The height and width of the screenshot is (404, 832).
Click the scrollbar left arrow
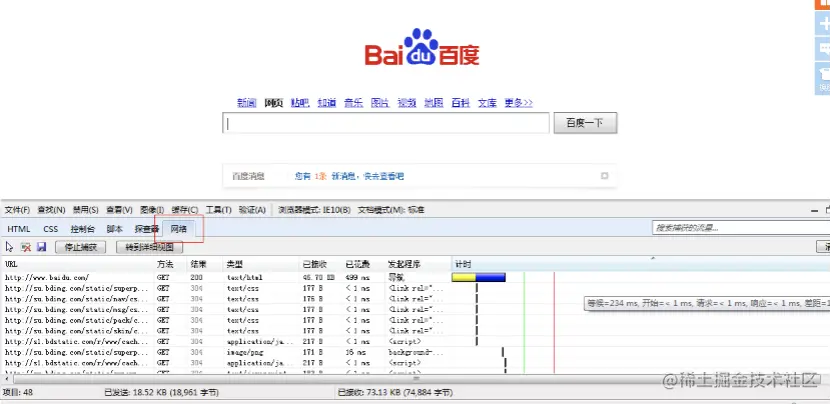5,379
